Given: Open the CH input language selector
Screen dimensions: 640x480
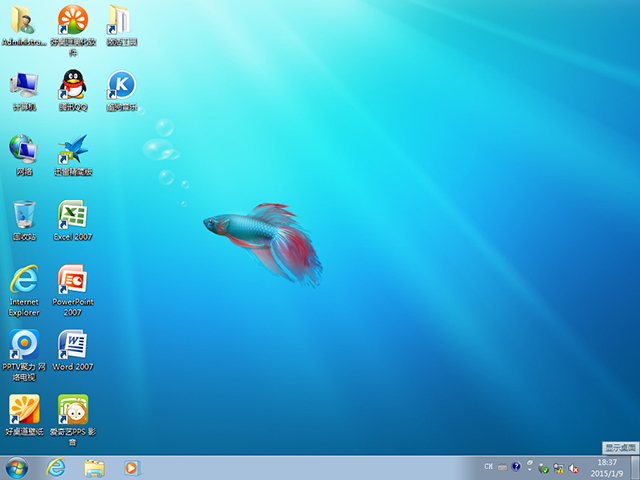Looking at the screenshot, I should pyautogui.click(x=488, y=467).
